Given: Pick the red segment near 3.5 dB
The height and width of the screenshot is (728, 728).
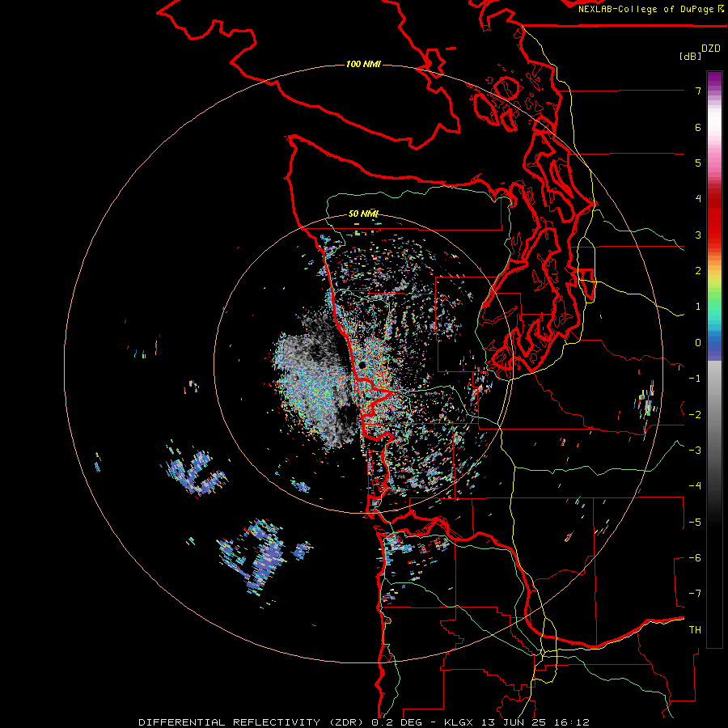Looking at the screenshot, I should click(x=714, y=217).
